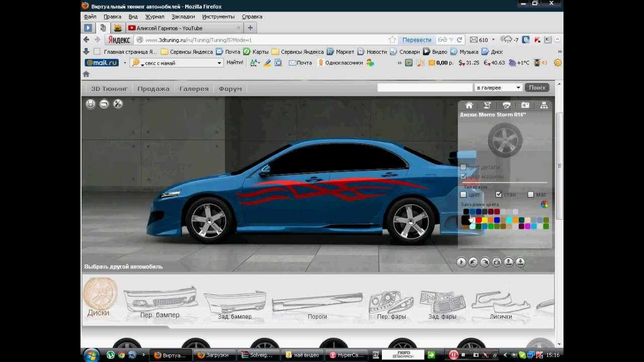644x362 pixels.
Task: Click the lower suspension down-arrow button
Action: 520,262
